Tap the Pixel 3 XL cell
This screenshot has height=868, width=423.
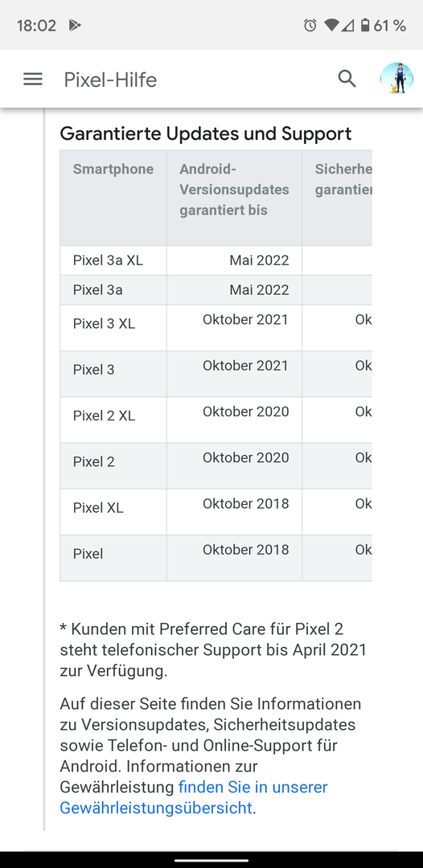click(113, 328)
